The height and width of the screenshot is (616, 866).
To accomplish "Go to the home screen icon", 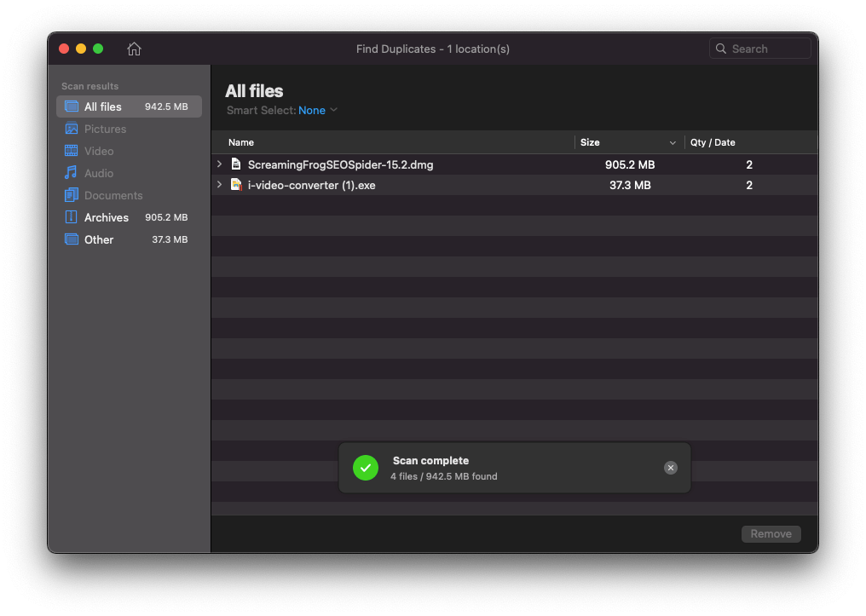I will point(134,49).
